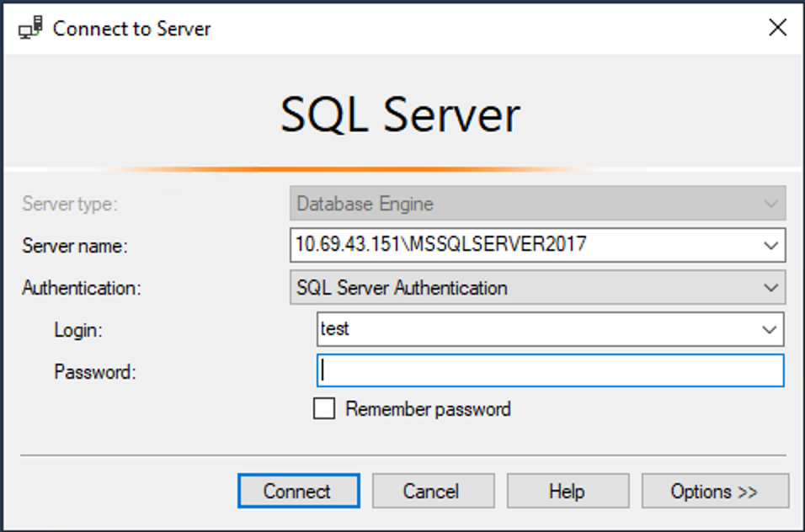
Task: Open the Authentication dropdown arrow
Action: (x=770, y=288)
